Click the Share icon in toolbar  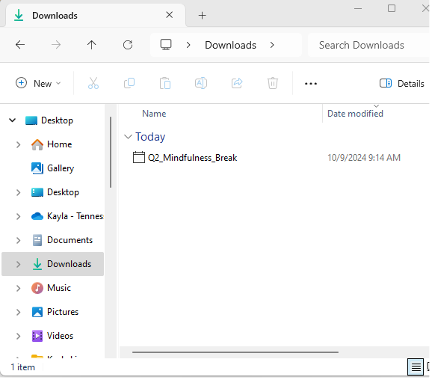[x=237, y=83]
